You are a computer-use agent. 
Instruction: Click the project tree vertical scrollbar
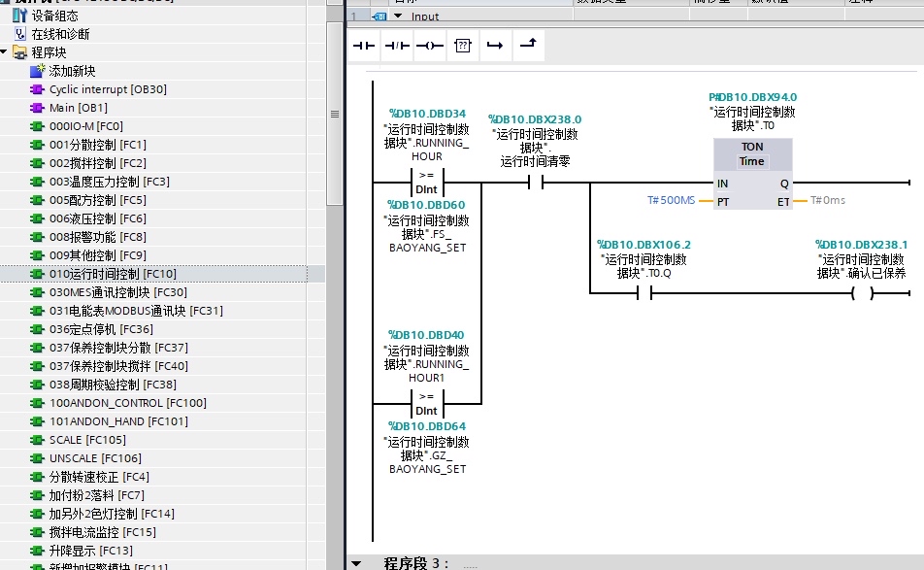tap(335, 114)
